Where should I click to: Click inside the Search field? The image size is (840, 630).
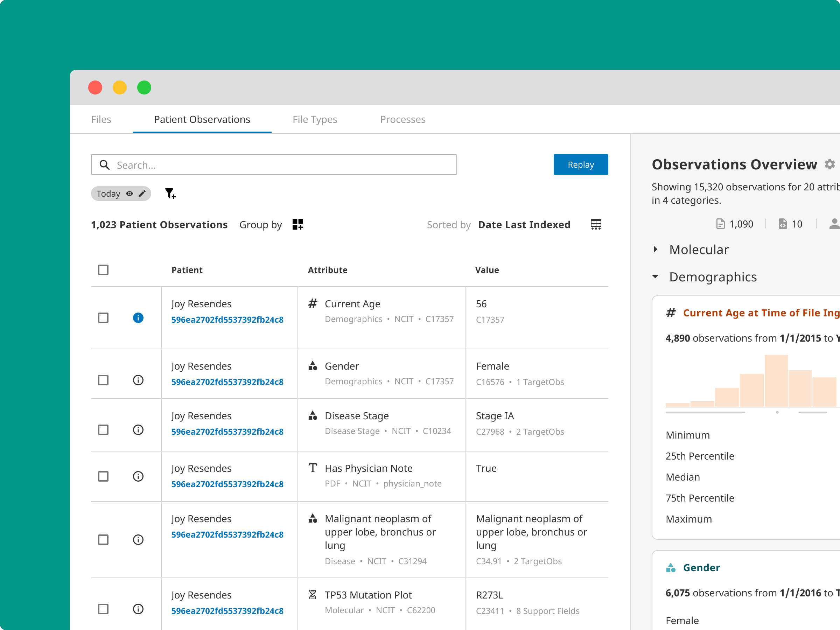click(274, 165)
